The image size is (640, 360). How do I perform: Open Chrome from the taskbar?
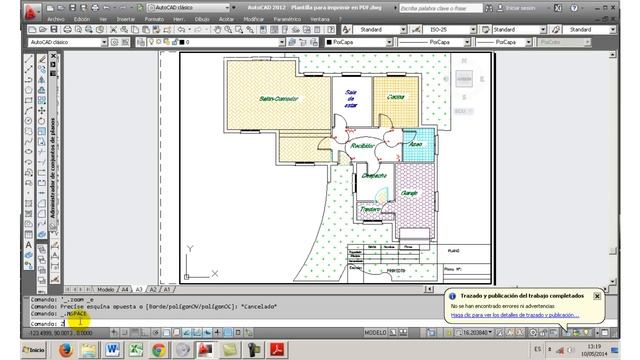159,350
